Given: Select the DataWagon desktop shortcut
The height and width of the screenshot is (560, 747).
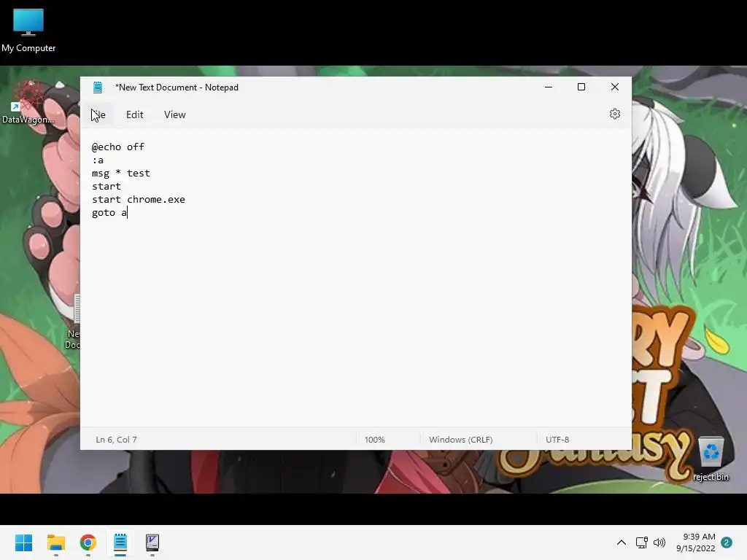Looking at the screenshot, I should click(x=29, y=102).
